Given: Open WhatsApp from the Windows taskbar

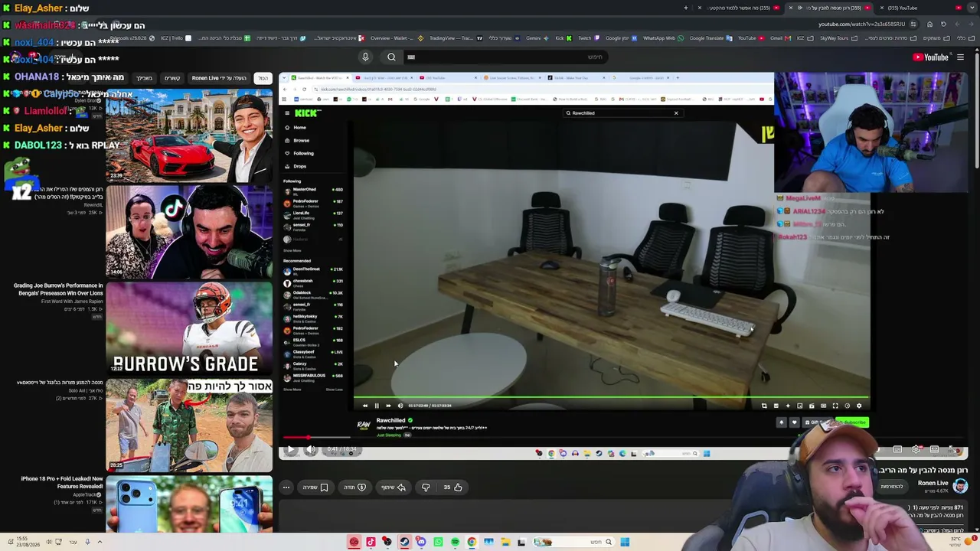Looking at the screenshot, I should click(x=438, y=542).
